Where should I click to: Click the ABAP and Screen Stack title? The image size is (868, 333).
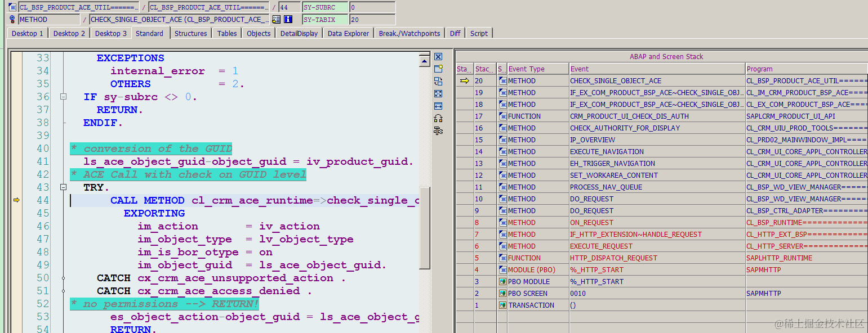(666, 56)
